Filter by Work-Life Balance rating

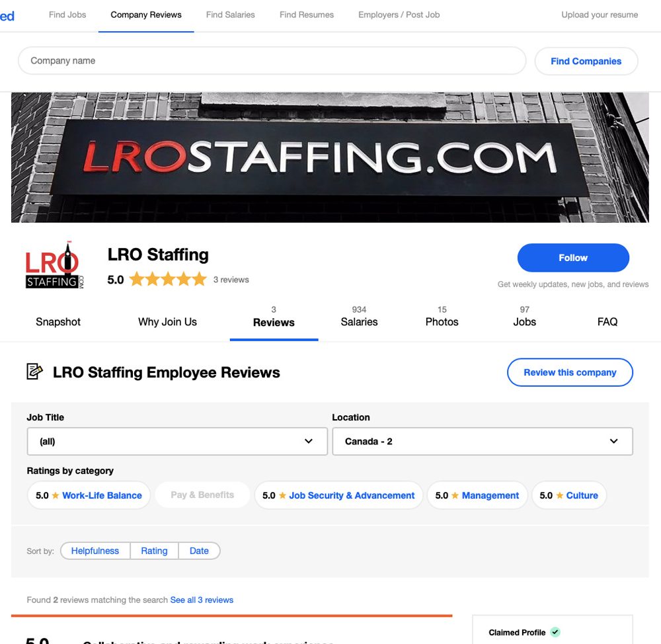89,495
